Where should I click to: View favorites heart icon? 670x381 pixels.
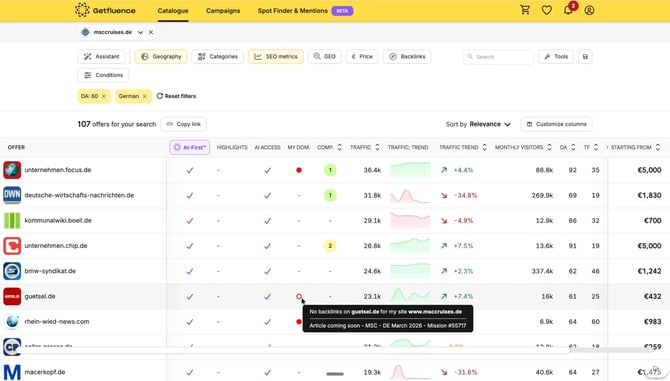pos(547,10)
